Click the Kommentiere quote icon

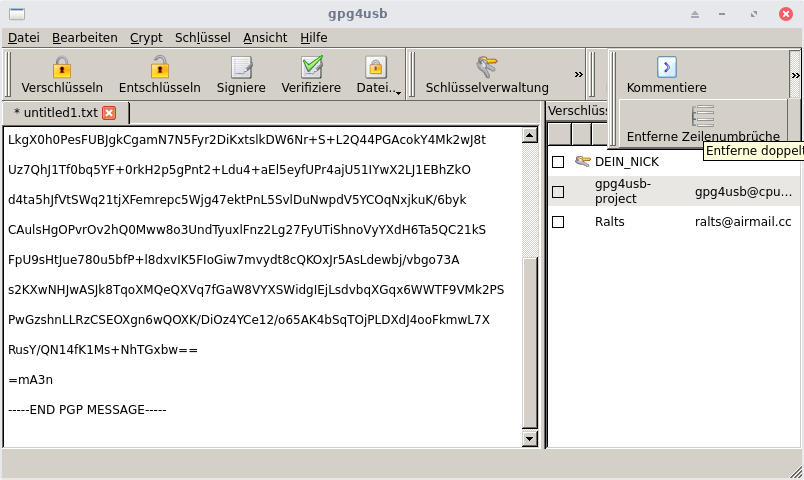click(x=667, y=67)
